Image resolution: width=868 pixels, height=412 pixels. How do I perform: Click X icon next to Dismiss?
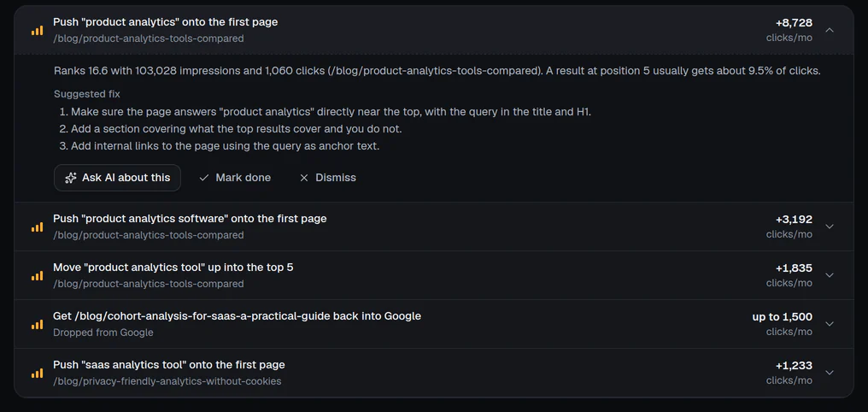coord(304,178)
